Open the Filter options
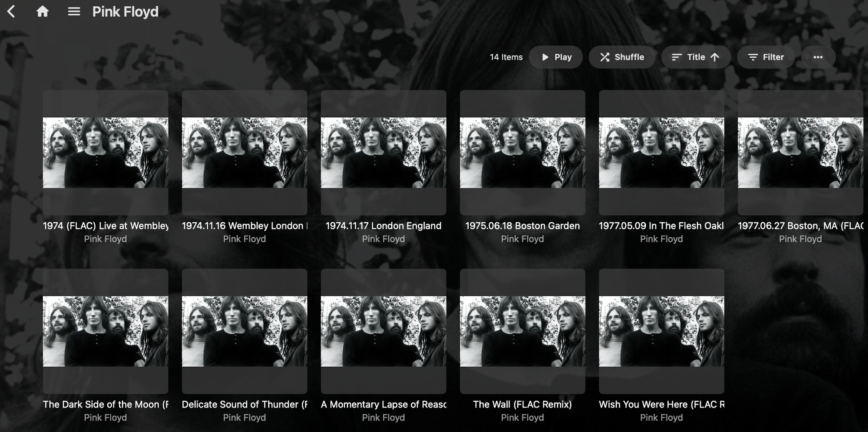The image size is (868, 432). click(x=766, y=57)
